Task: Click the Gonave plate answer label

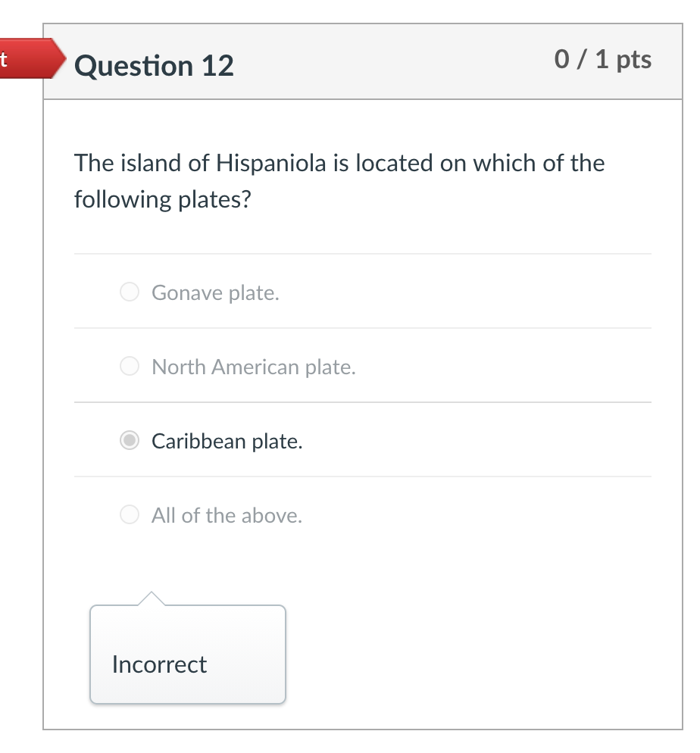Action: 214,292
